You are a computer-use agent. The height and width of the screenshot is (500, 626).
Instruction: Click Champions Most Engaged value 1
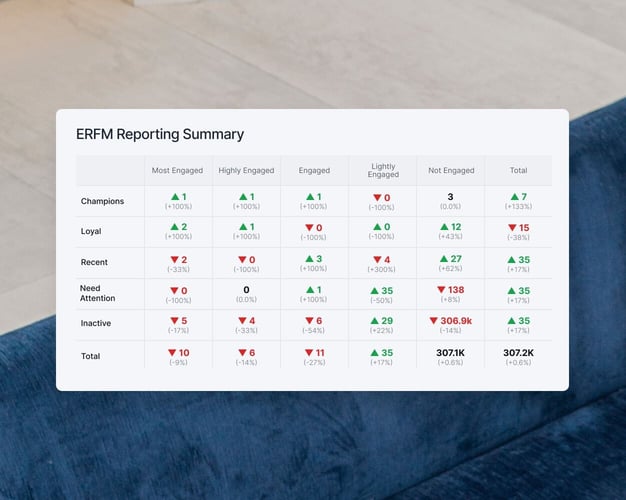[184, 197]
